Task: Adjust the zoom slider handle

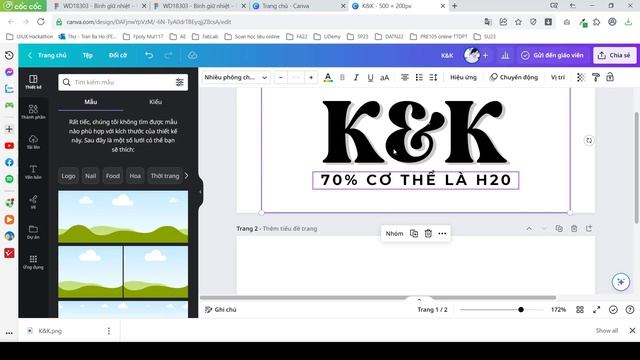Action: pyautogui.click(x=521, y=310)
